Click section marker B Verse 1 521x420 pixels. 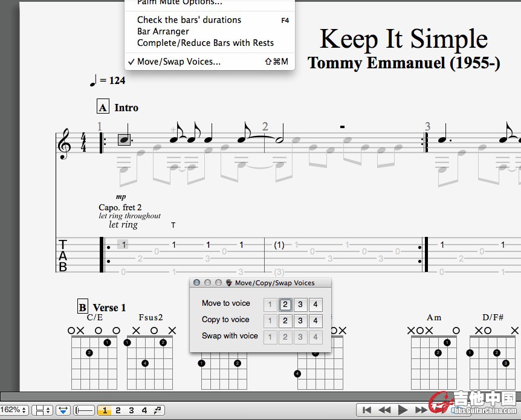click(x=102, y=307)
